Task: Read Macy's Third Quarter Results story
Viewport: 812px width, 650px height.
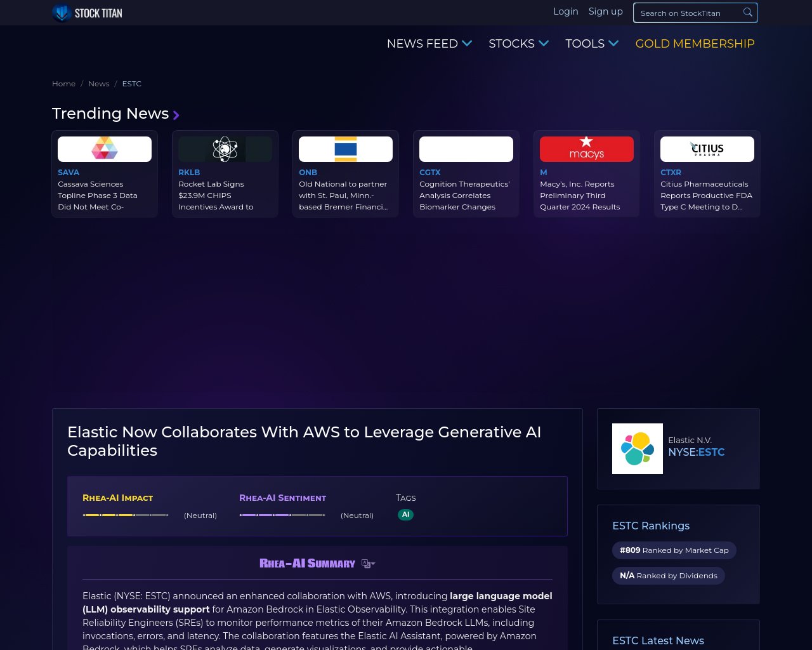Action: click(580, 196)
